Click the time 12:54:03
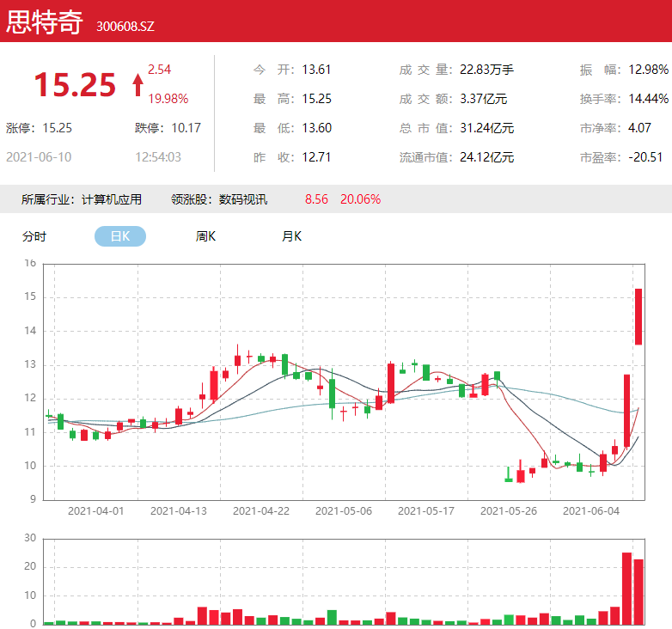 coord(158,157)
